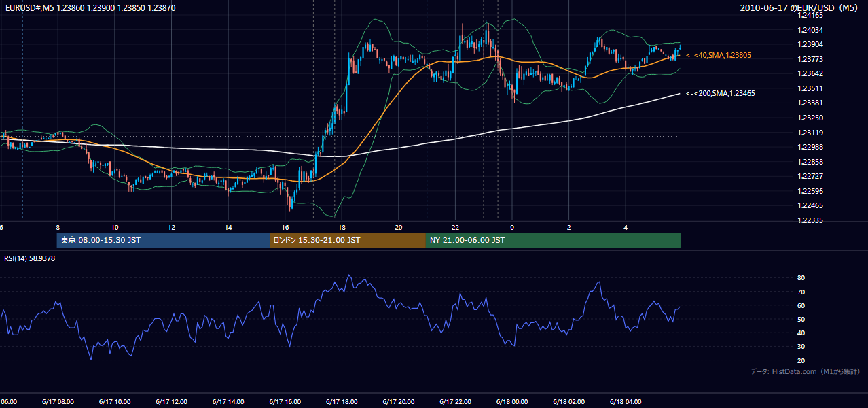
Task: Click price scale value 1.23773
Action: pyautogui.click(x=812, y=59)
